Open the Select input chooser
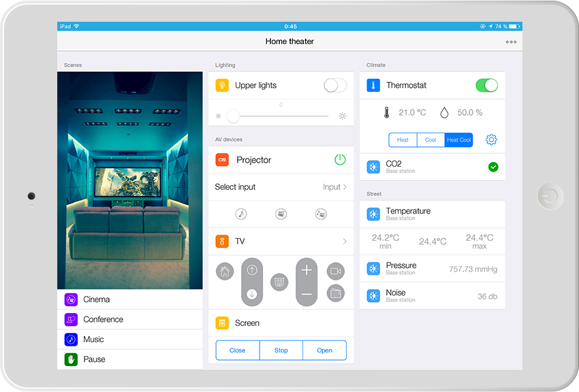The width and height of the screenshot is (579, 392). (281, 186)
